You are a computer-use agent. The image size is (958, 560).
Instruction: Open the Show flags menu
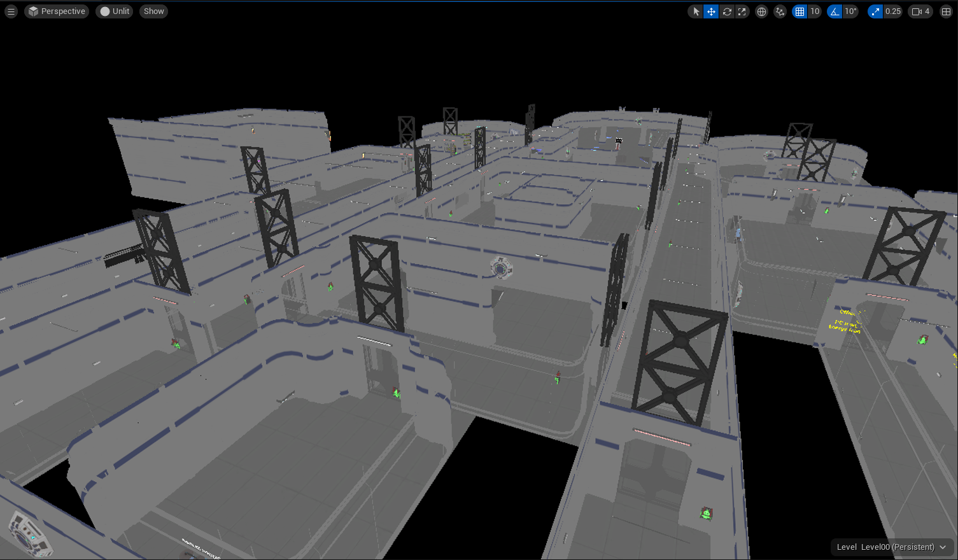click(x=153, y=11)
